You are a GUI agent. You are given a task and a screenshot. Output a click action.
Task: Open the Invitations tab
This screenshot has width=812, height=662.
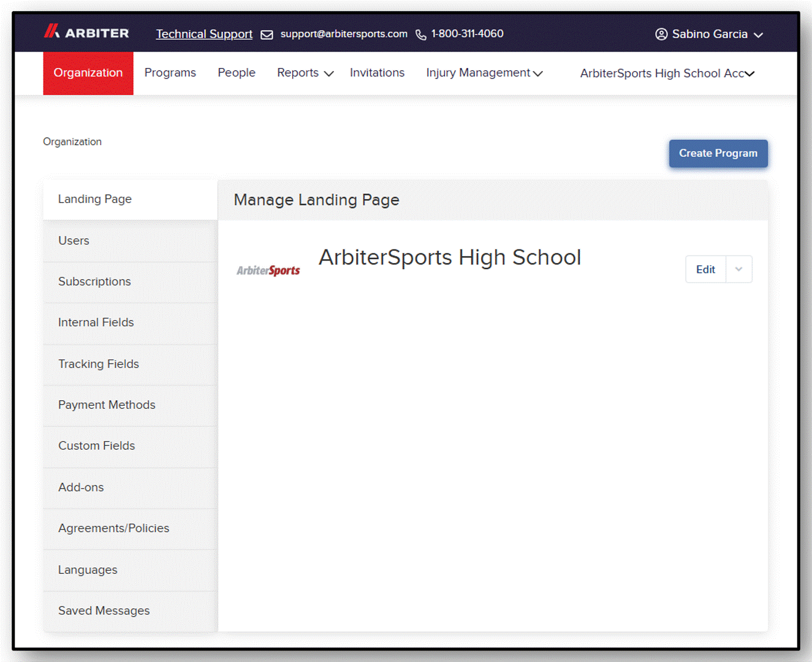(377, 73)
